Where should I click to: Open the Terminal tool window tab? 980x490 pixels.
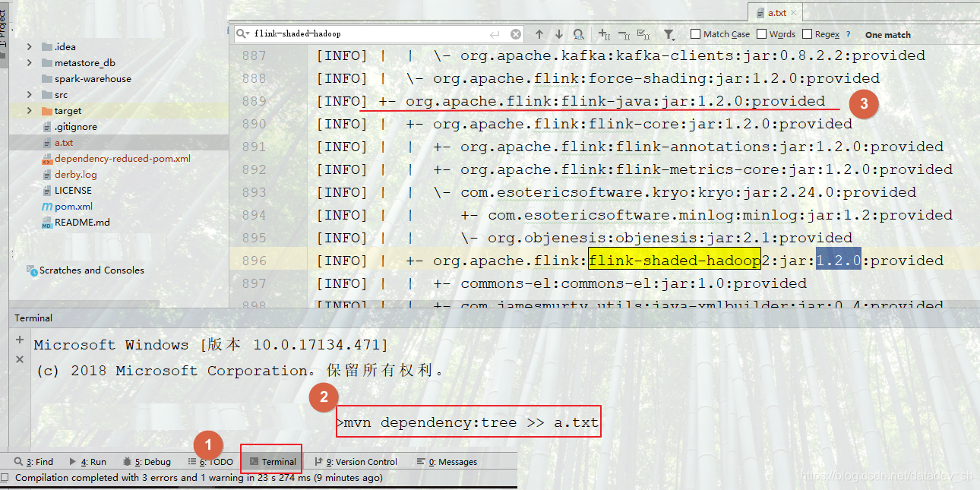pos(271,461)
